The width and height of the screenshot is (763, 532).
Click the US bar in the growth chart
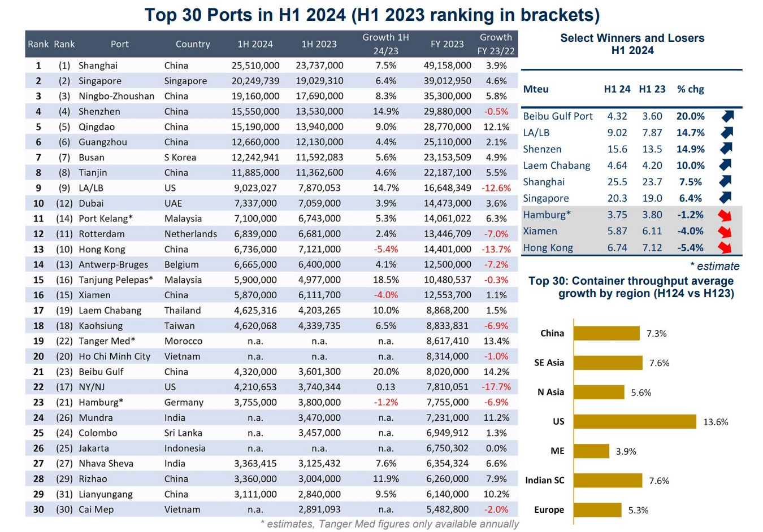tap(635, 421)
